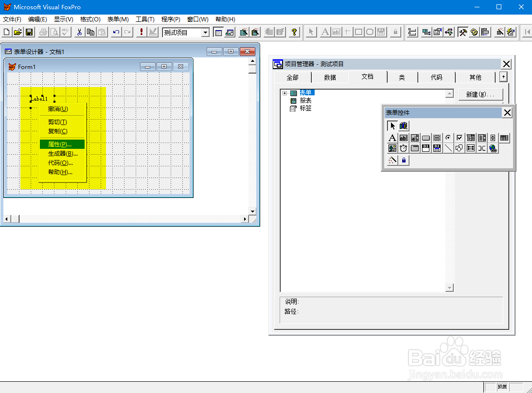Select the Timer stopwatch control
532x393 pixels.
click(404, 148)
